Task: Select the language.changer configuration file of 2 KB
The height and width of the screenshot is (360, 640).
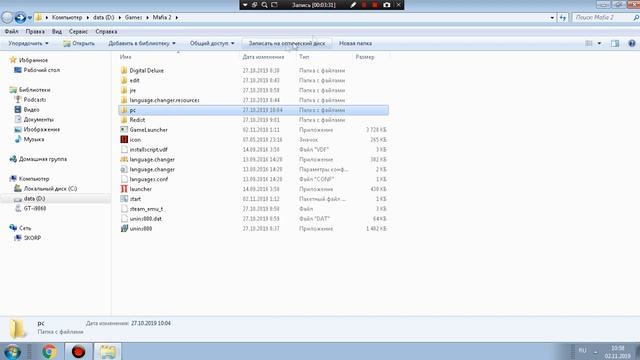Action: (x=152, y=169)
